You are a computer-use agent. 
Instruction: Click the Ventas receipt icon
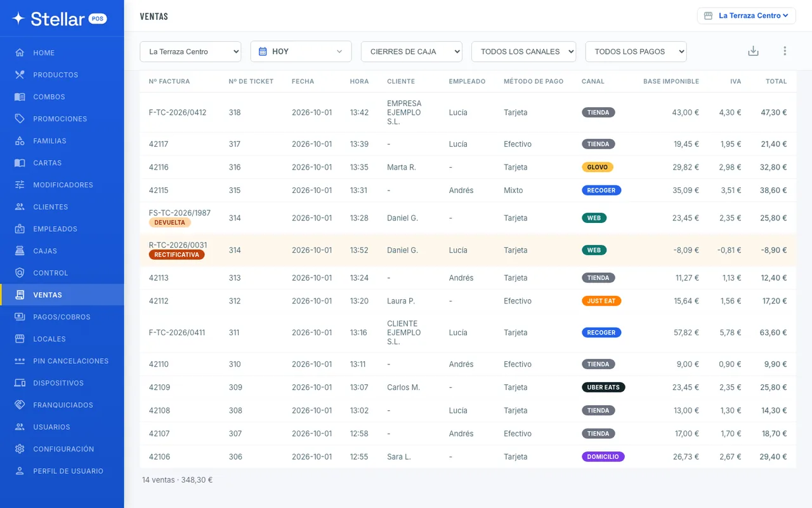coord(20,295)
